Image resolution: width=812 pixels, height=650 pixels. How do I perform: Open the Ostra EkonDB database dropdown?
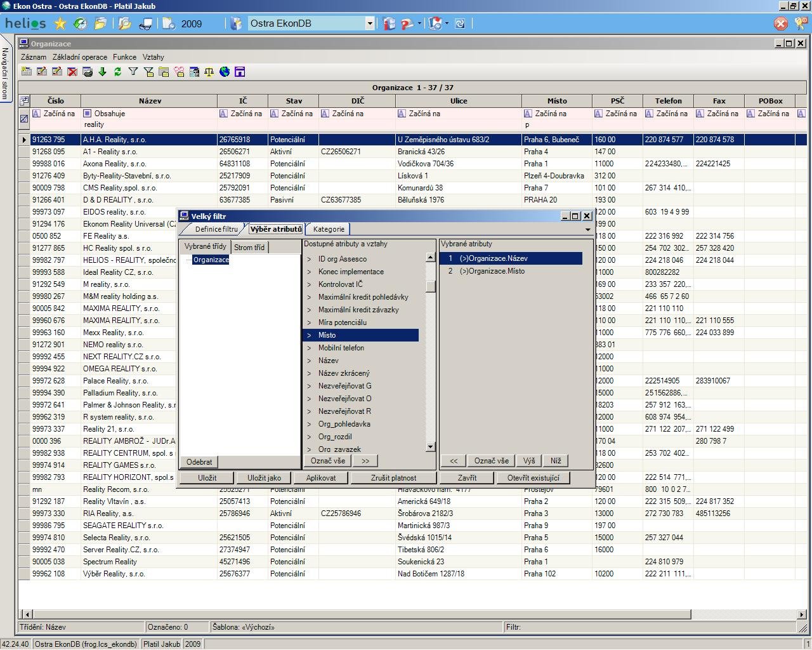coord(370,23)
